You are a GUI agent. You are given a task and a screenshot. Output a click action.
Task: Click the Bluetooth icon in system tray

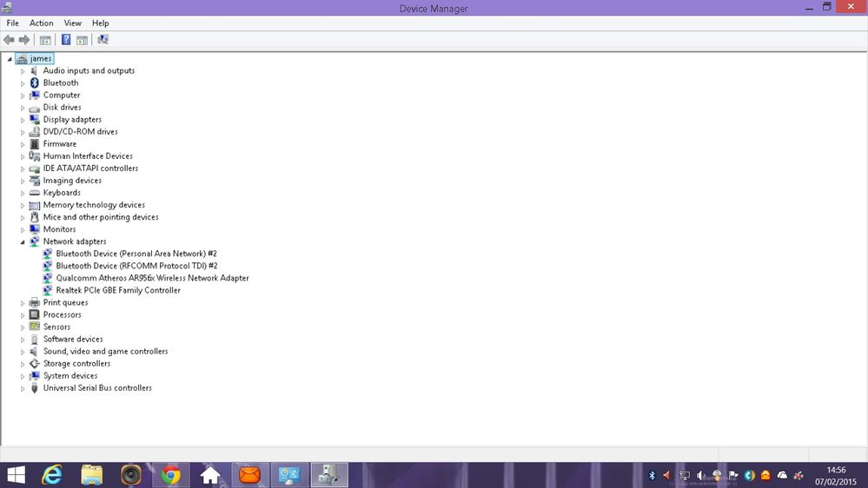click(652, 475)
